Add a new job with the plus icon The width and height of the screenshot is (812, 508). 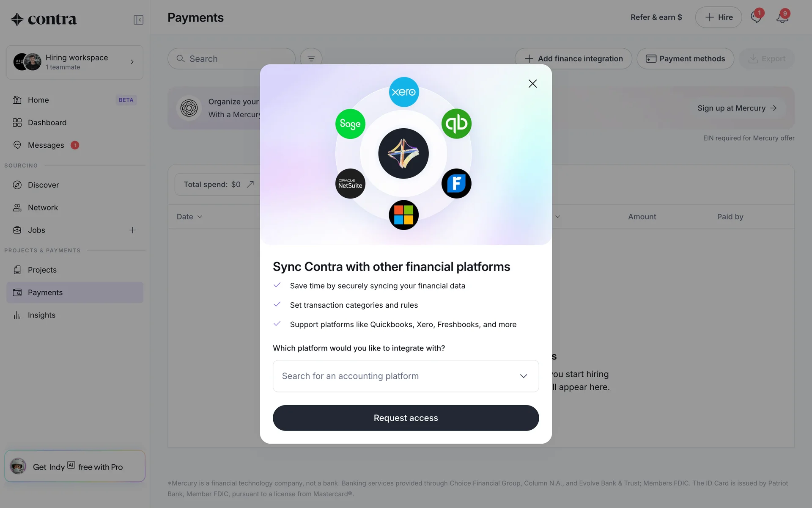tap(132, 230)
